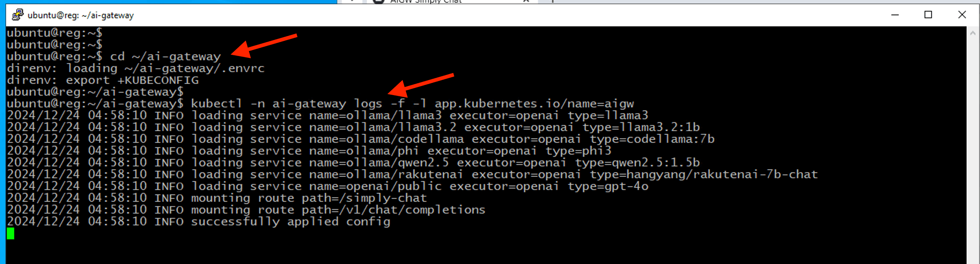Maximize the ubuntu@reg terminal window

[x=928, y=15]
